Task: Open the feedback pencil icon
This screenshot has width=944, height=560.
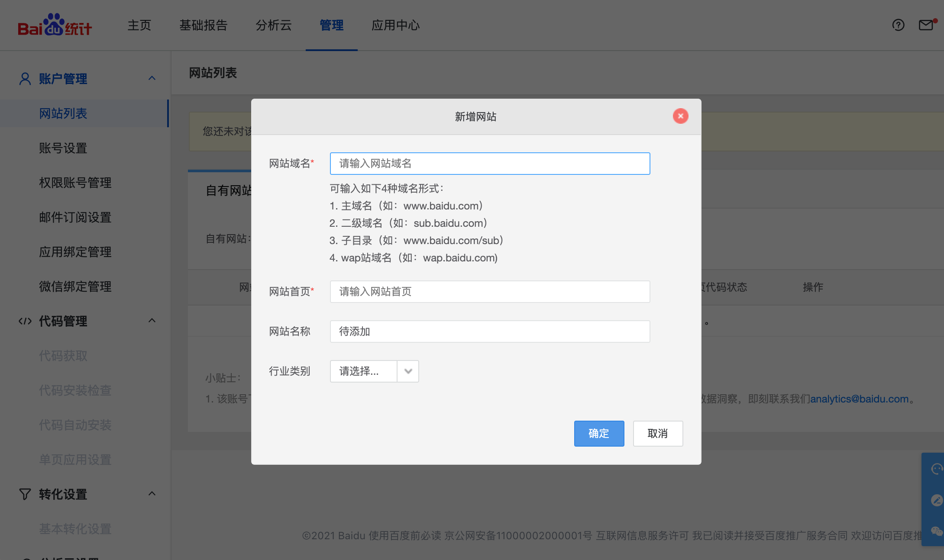Action: (936, 500)
